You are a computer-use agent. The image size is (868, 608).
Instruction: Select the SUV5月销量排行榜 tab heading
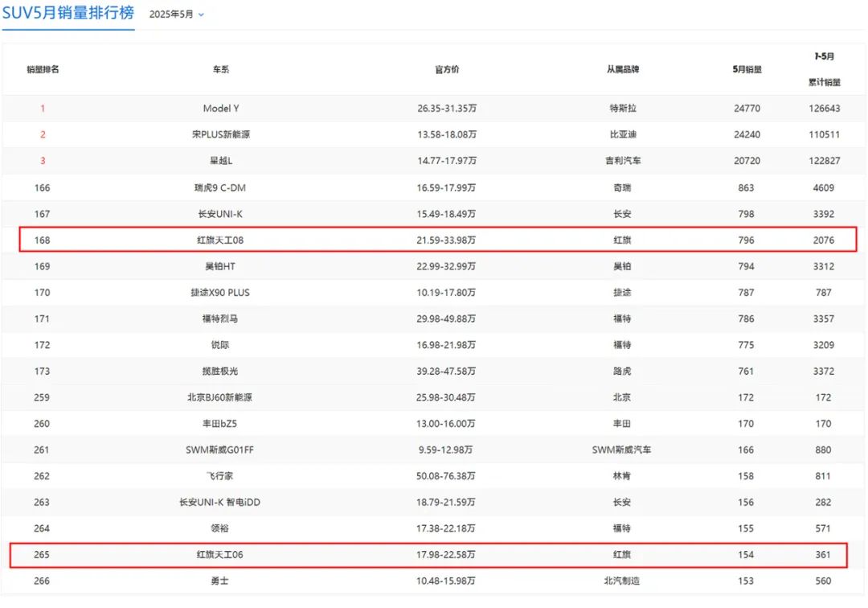pyautogui.click(x=68, y=13)
